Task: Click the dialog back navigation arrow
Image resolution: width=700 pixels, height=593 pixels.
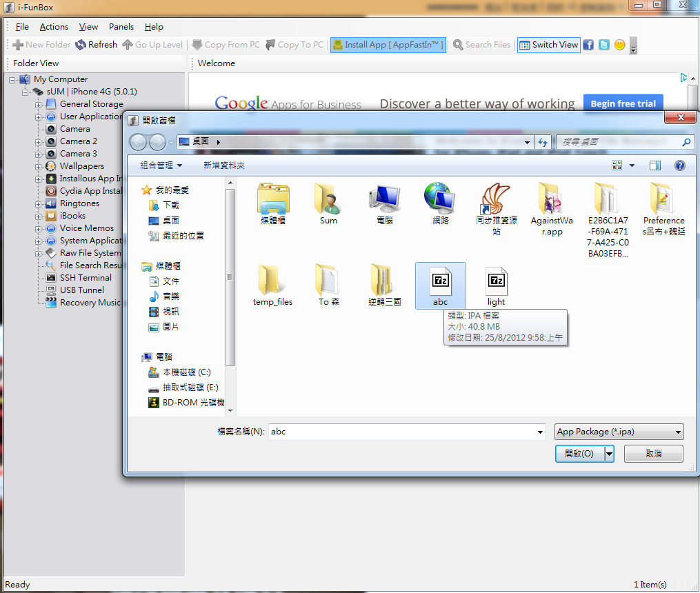Action: (x=138, y=142)
